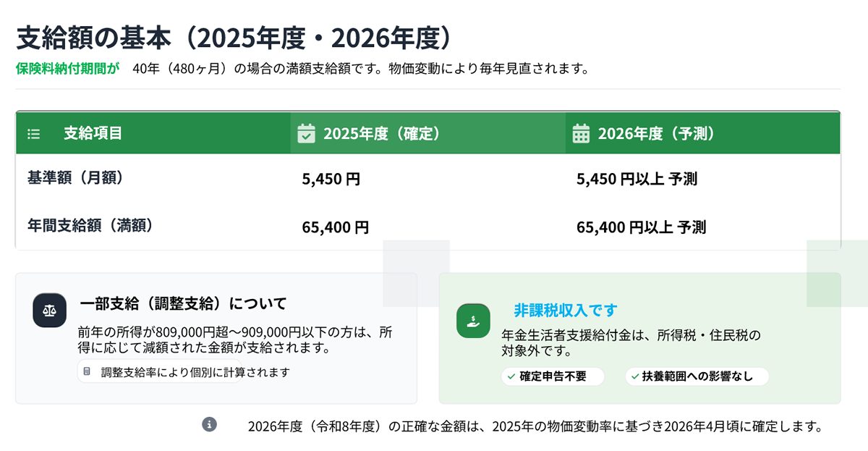The image size is (868, 451).
Task: Click the info icon before the 2026年度 note
Action: coord(209,424)
